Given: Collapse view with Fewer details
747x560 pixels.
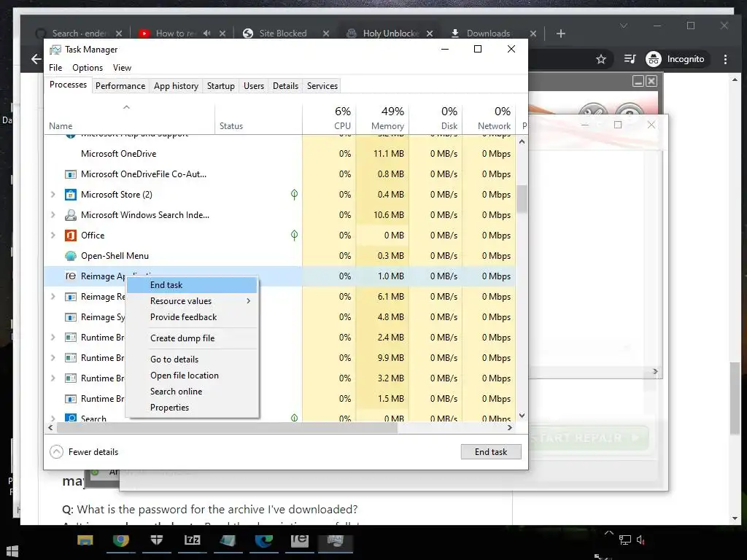Looking at the screenshot, I should click(x=85, y=452).
